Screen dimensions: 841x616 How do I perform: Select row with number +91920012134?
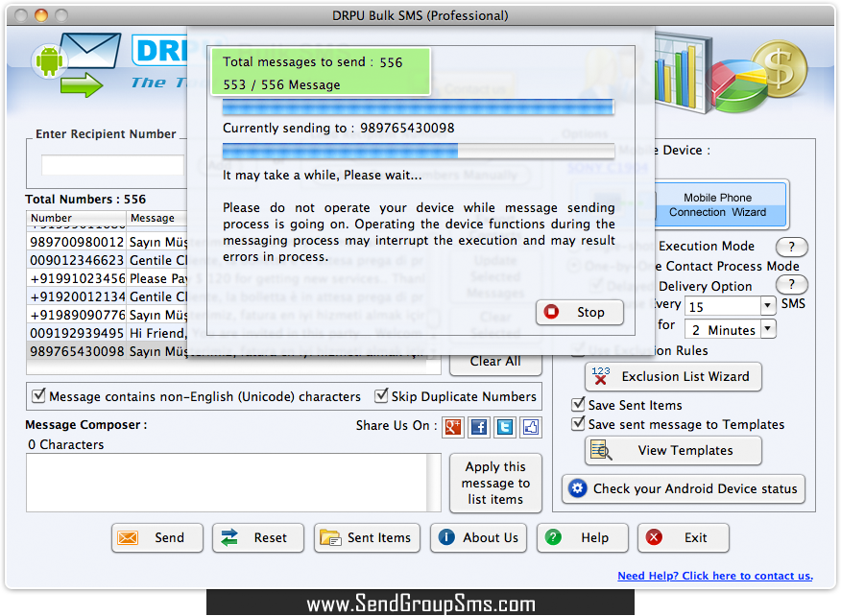(x=108, y=296)
